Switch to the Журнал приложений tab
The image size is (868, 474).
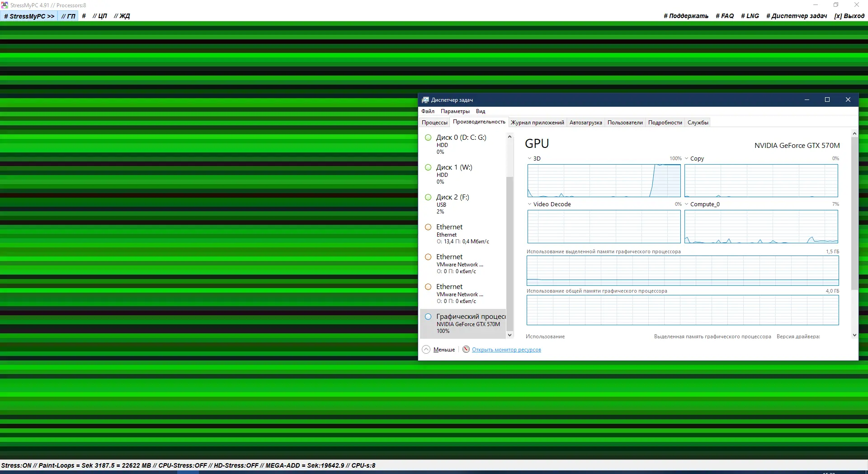[538, 123]
